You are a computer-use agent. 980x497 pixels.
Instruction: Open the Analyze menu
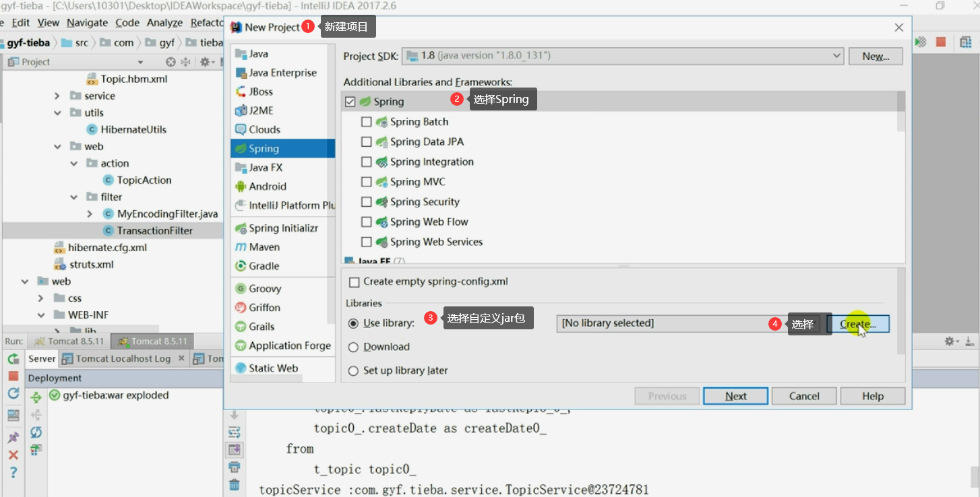pos(164,22)
